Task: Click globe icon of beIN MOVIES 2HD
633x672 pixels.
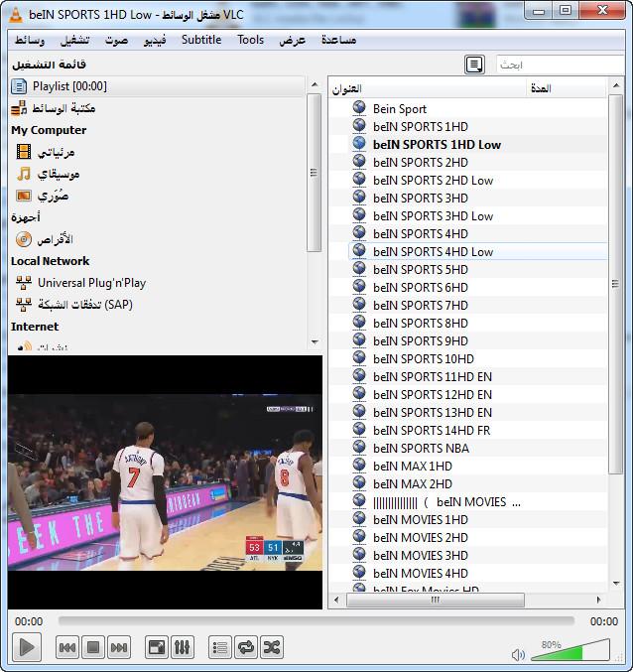Action: pos(359,537)
